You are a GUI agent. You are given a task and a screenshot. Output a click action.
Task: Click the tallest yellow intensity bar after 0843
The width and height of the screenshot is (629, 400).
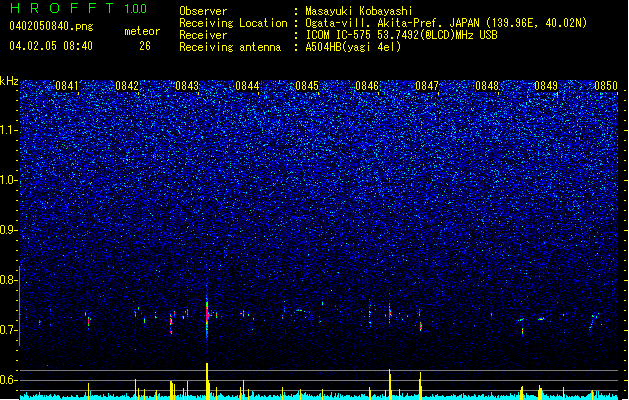[x=207, y=380]
